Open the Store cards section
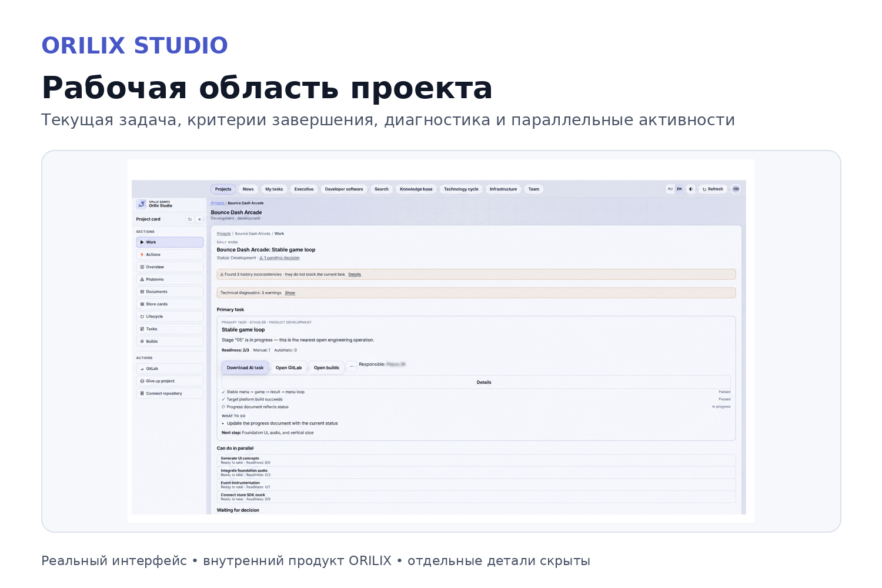The height and width of the screenshot is (588, 882). (x=170, y=304)
